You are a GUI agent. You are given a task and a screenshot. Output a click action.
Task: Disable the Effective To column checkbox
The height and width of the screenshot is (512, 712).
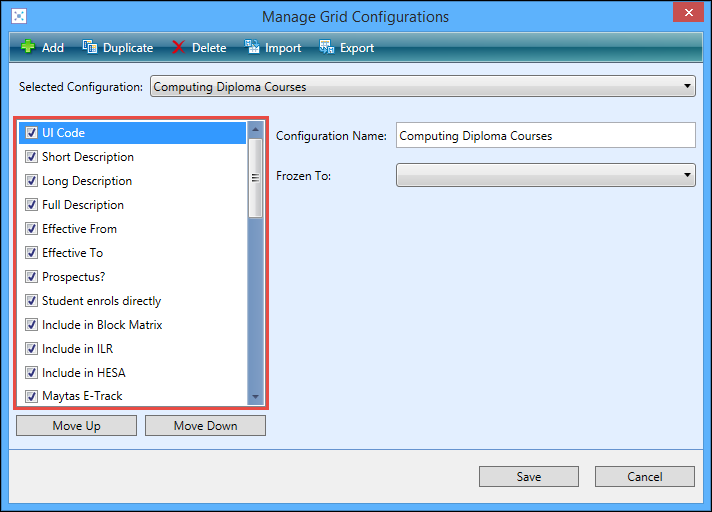tap(31, 252)
